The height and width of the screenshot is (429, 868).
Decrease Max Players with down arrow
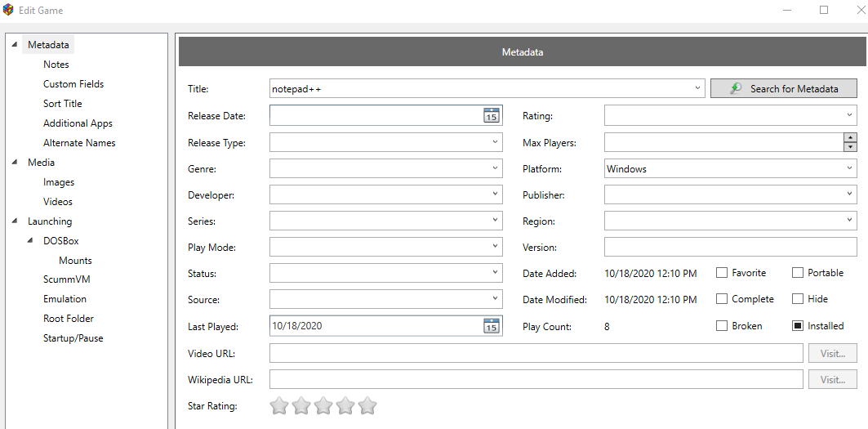coord(850,147)
